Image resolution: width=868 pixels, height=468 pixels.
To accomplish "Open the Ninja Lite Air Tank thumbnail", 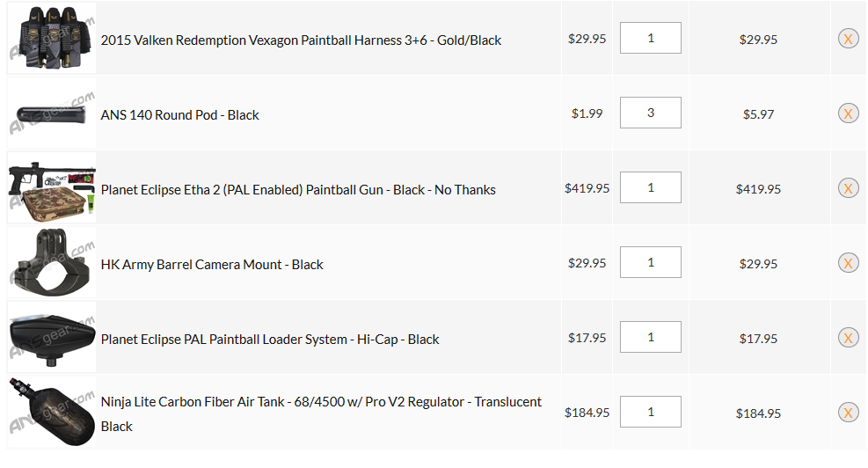I will pos(52,413).
